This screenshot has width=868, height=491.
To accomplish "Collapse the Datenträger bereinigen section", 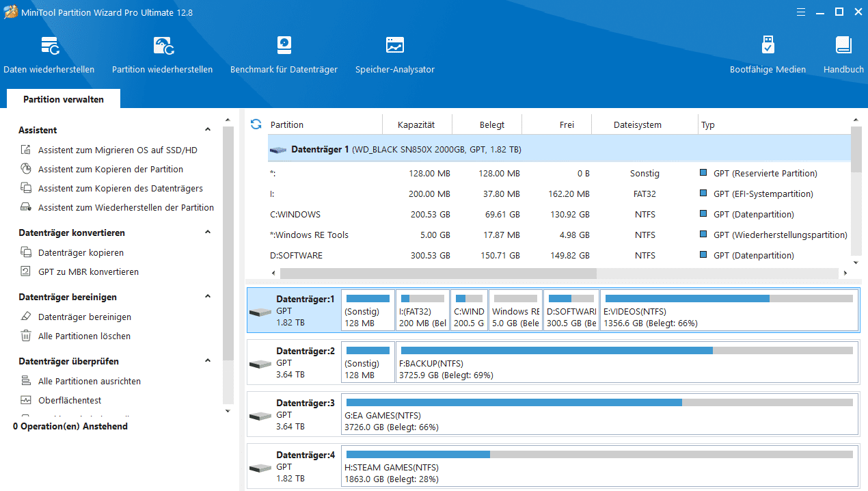I will pos(208,297).
